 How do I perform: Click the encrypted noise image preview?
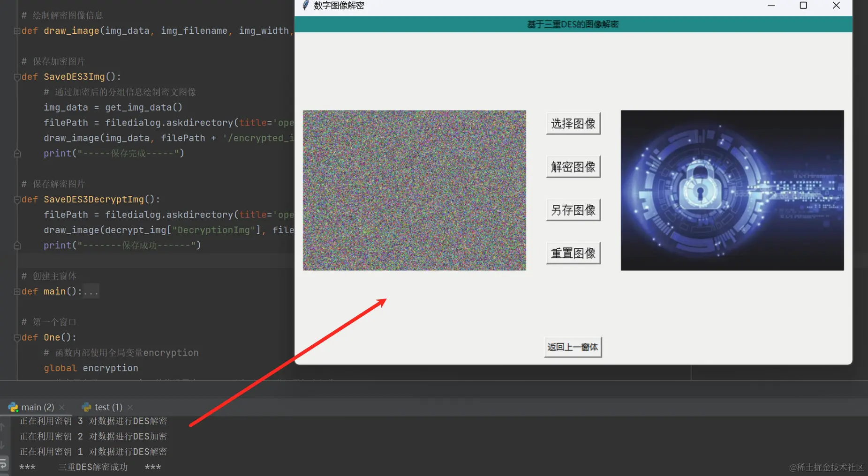414,190
